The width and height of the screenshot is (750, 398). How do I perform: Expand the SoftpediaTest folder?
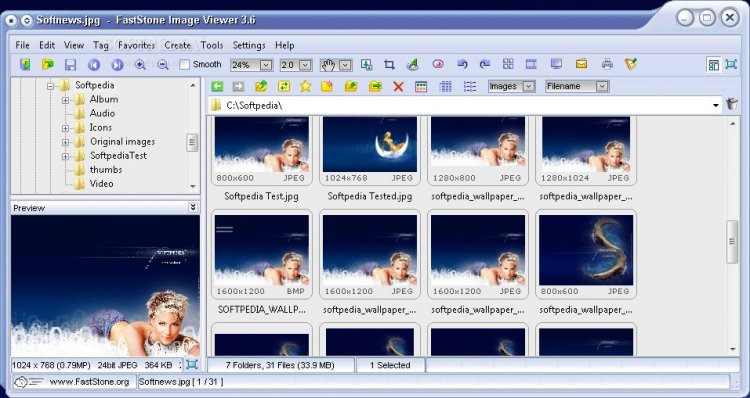pos(66,156)
